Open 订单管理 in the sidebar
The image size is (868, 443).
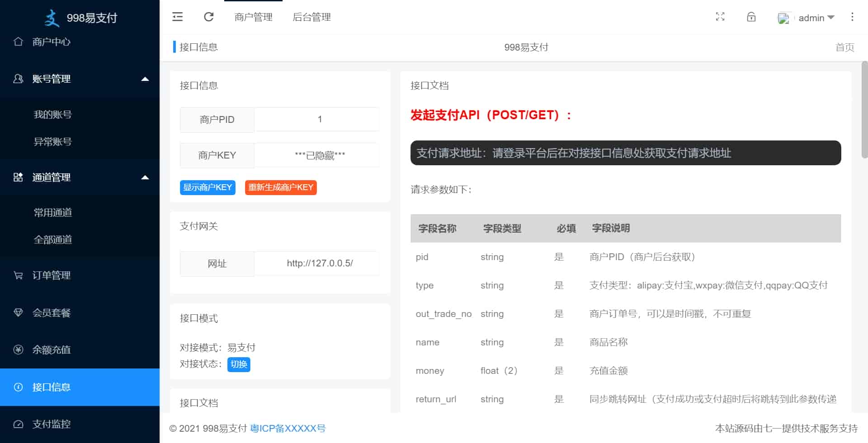tap(51, 275)
